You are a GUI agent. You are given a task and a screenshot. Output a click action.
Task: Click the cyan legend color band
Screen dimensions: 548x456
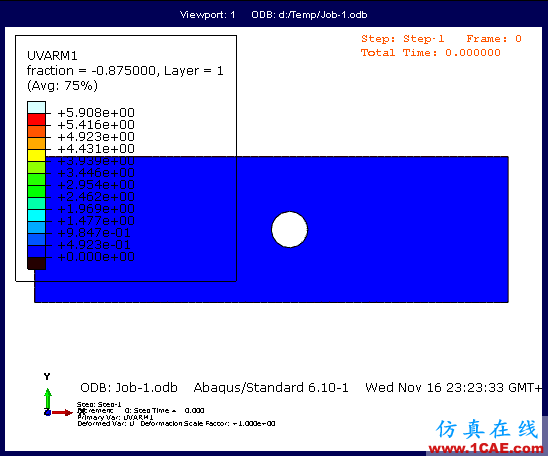pos(36,215)
